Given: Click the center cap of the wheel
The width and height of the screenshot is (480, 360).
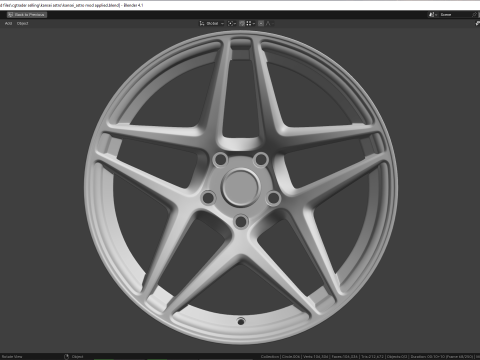Looking at the screenshot, I should pyautogui.click(x=240, y=188).
